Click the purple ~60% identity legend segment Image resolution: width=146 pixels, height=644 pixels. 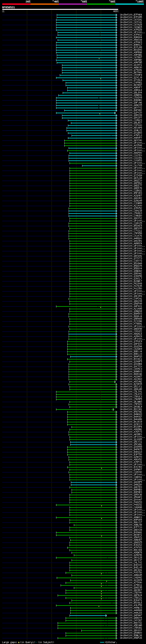coord(73,4)
